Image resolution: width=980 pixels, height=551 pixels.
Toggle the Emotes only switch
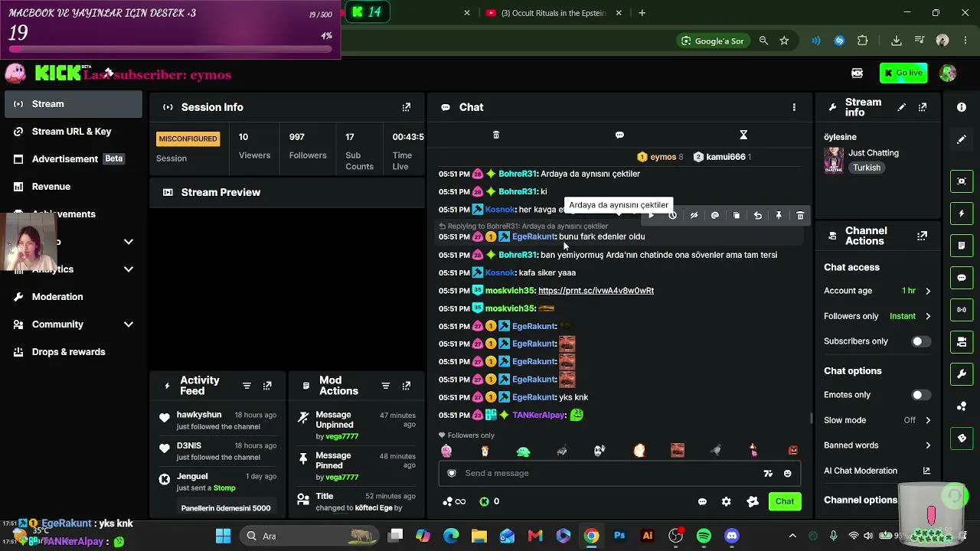click(921, 395)
